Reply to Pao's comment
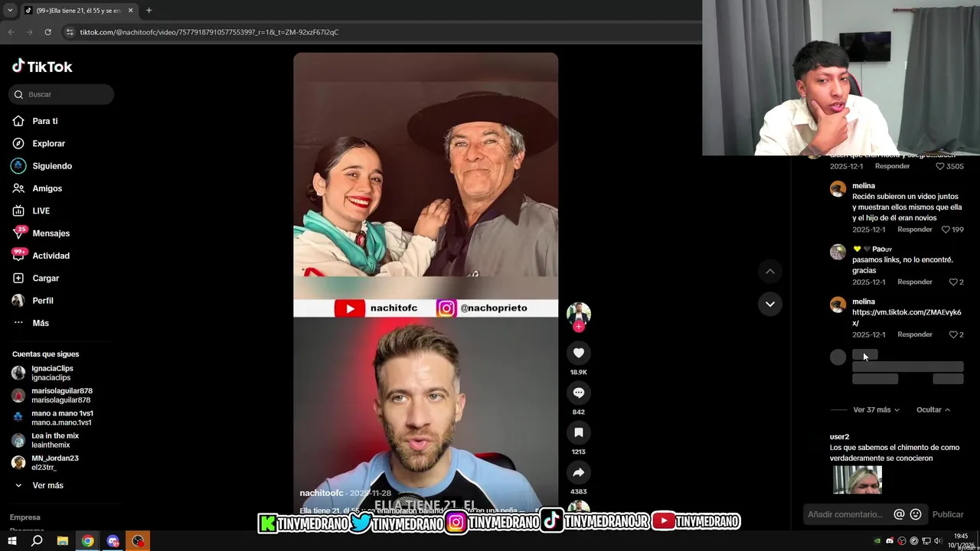The image size is (980, 551). click(914, 282)
